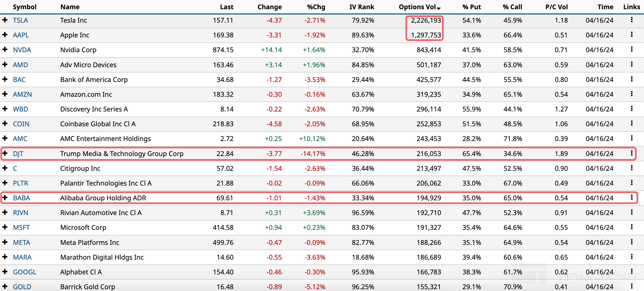Click the three-dot menu beside Citigroup

(632, 168)
